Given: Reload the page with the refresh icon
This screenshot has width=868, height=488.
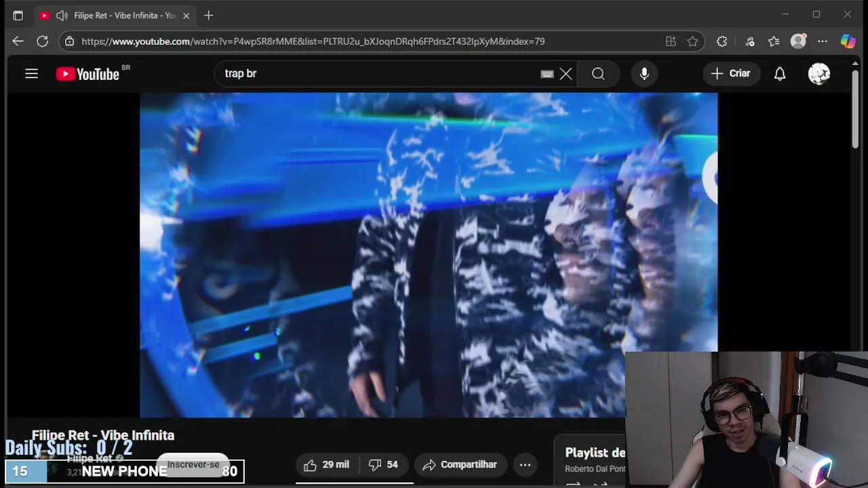Looking at the screenshot, I should tap(42, 41).
